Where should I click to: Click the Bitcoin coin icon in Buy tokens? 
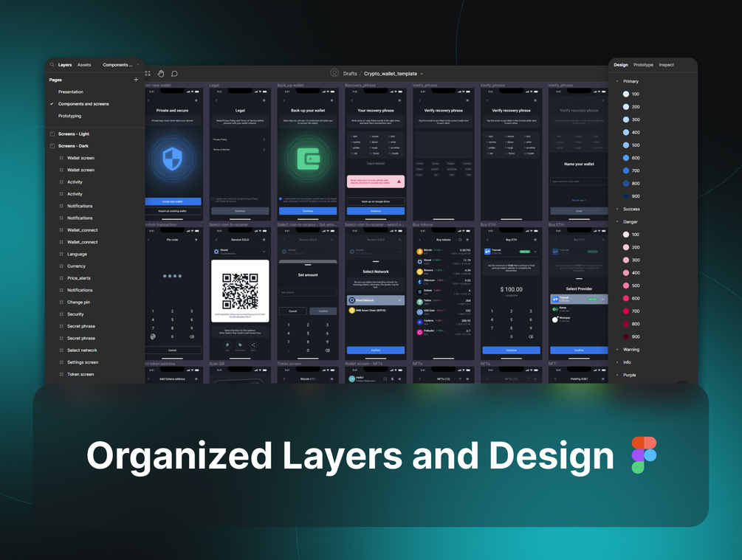(419, 251)
